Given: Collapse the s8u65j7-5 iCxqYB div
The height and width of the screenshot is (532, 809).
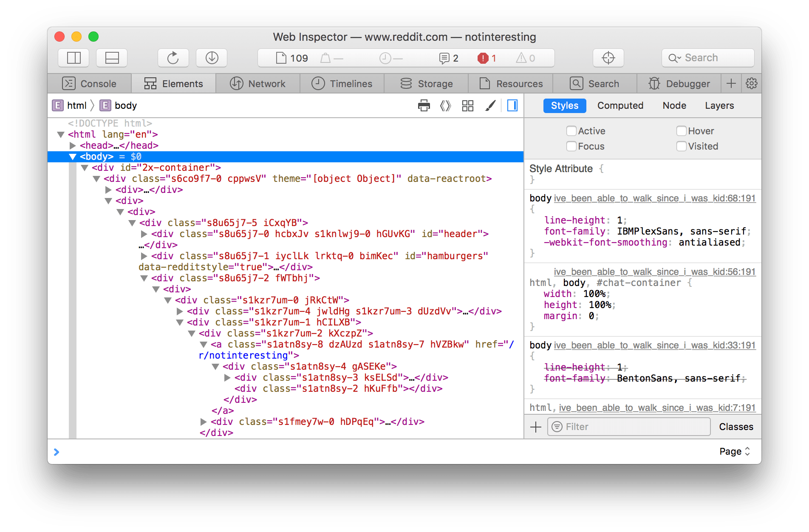Looking at the screenshot, I should click(132, 223).
